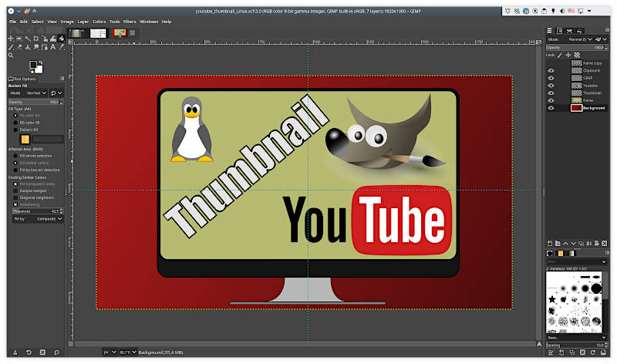Restore saved tool preset
Viewport: 617px width, 364px height.
coord(29,352)
